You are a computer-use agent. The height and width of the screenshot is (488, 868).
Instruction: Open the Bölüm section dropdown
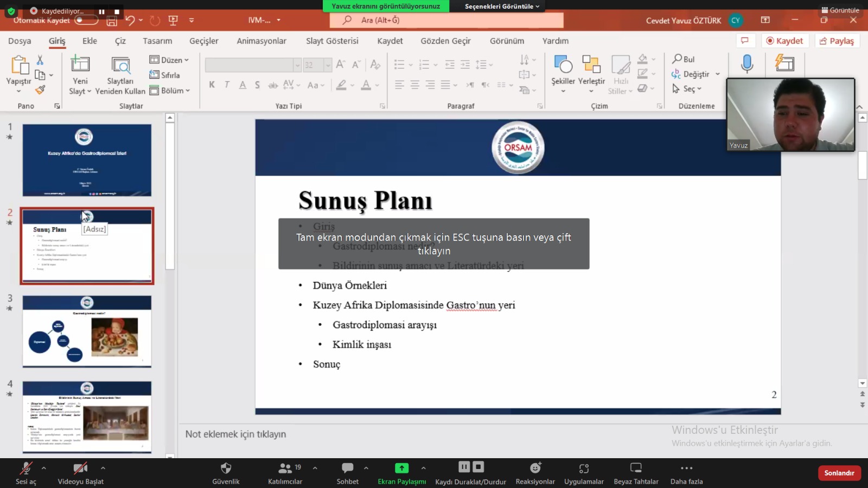click(x=170, y=91)
